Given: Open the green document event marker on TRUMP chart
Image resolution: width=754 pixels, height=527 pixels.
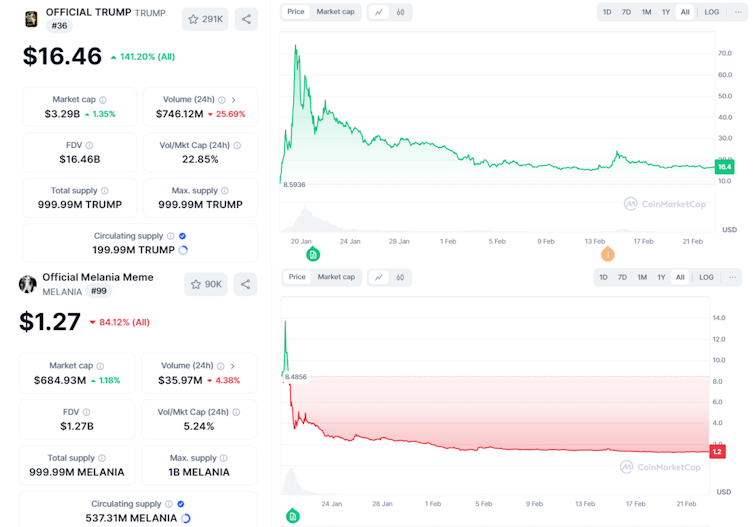Looking at the screenshot, I should [313, 255].
